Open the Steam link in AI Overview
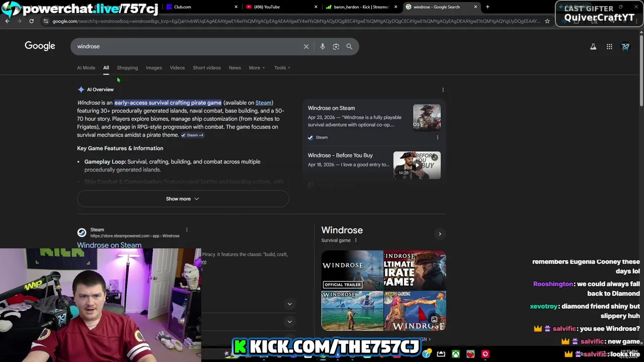The image size is (644, 362). (263, 103)
